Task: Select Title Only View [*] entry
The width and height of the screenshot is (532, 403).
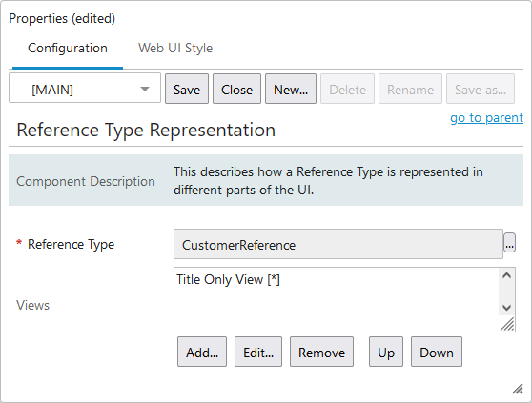Action: (x=228, y=280)
